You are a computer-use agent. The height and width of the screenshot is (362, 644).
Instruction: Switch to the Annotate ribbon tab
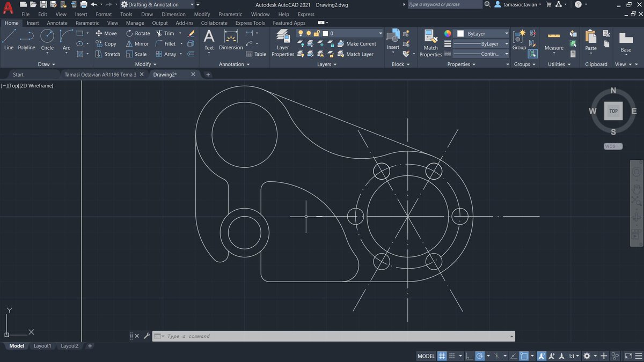(x=57, y=23)
